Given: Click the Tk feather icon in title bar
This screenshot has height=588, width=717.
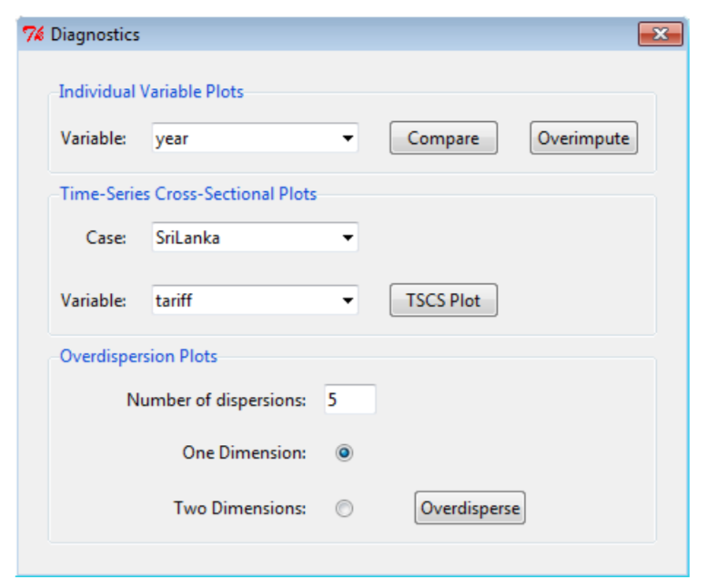Looking at the screenshot, I should [x=35, y=35].
